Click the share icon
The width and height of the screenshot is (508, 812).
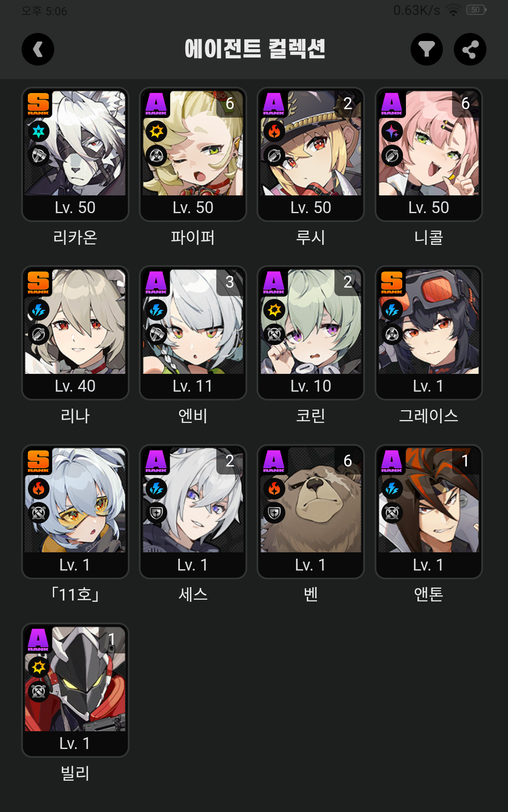pos(470,49)
